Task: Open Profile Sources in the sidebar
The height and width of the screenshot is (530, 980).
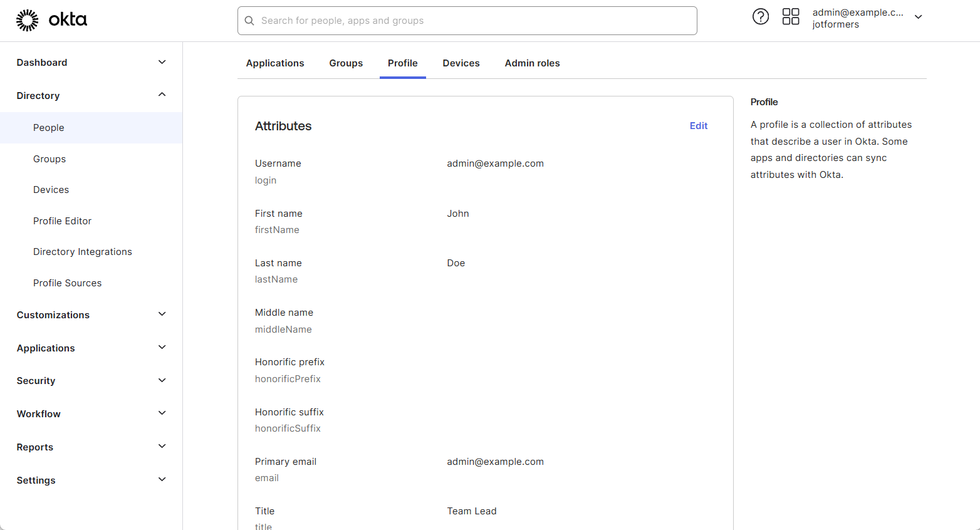Action: (67, 283)
